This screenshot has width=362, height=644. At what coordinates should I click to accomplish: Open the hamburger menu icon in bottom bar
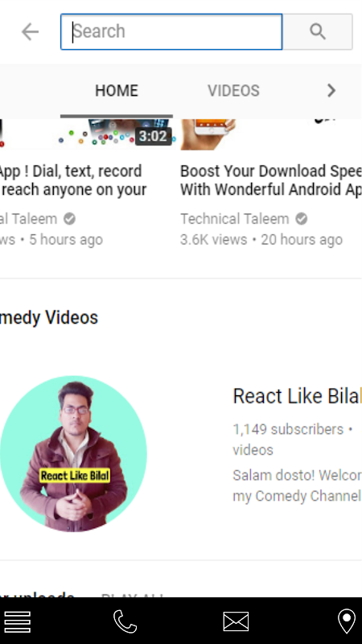click(18, 621)
